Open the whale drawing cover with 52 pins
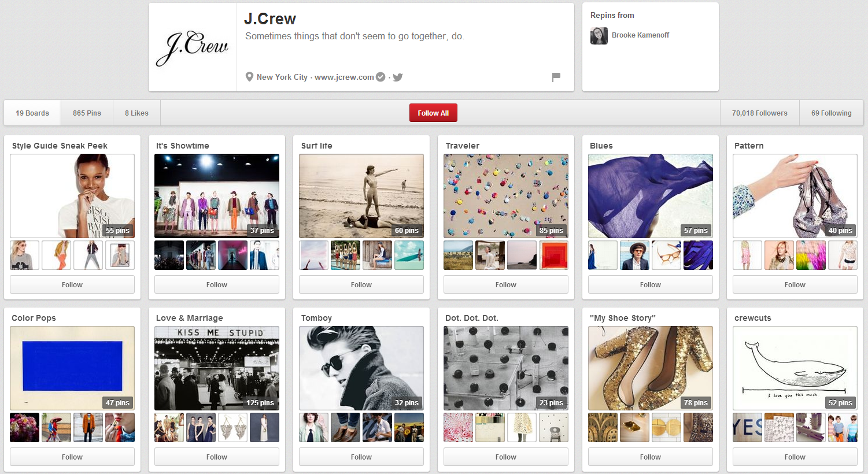 (x=795, y=368)
